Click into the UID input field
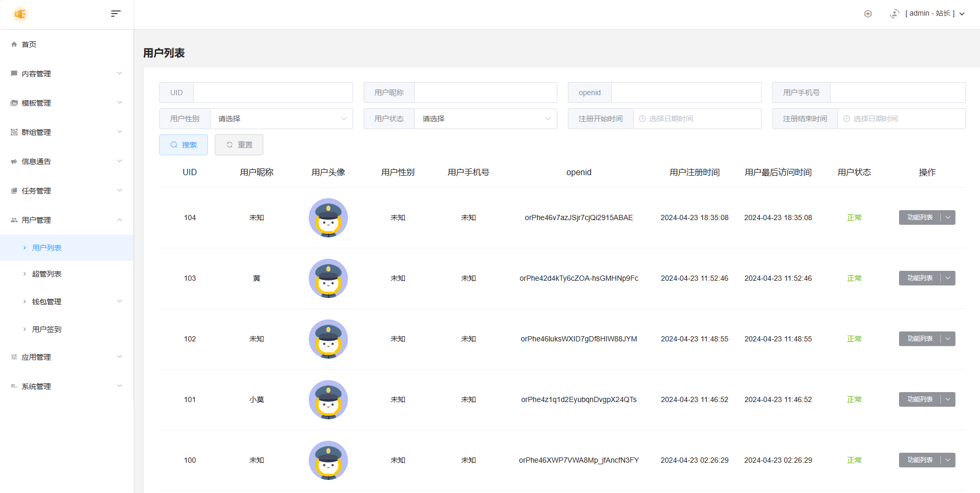This screenshot has width=980, height=493. (x=273, y=93)
